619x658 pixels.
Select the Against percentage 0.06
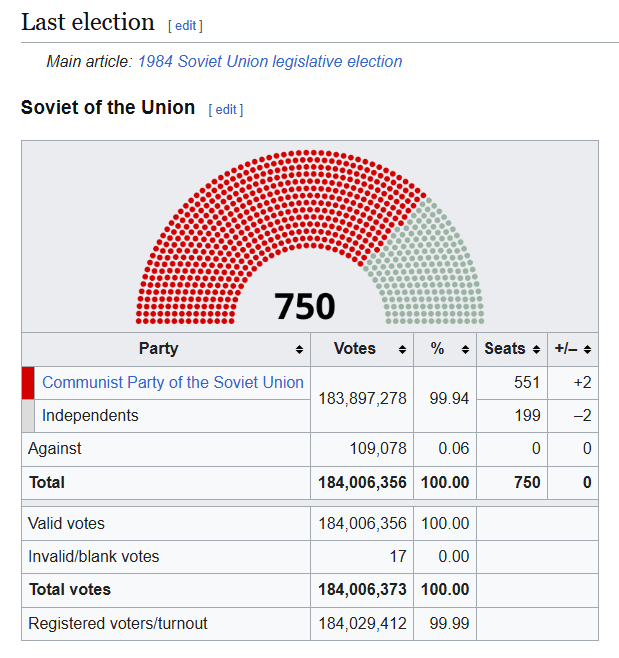[454, 449]
